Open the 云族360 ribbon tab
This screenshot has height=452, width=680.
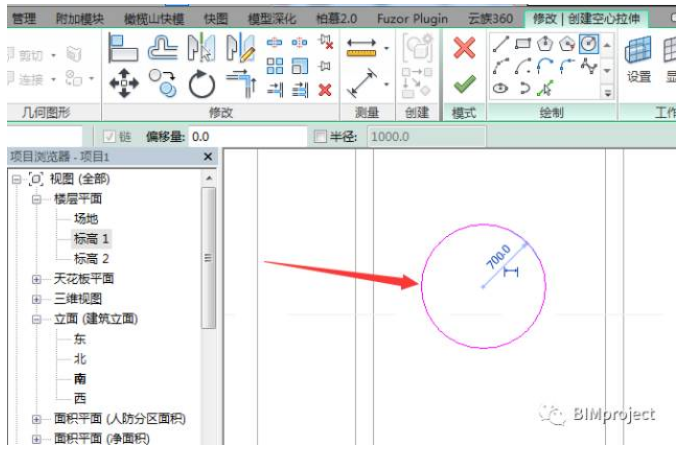[490, 19]
